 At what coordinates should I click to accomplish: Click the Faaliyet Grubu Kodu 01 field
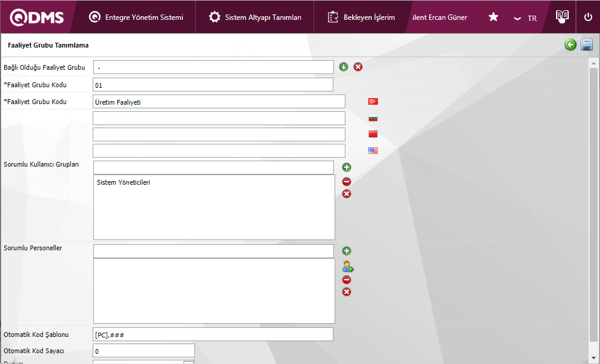pos(213,85)
